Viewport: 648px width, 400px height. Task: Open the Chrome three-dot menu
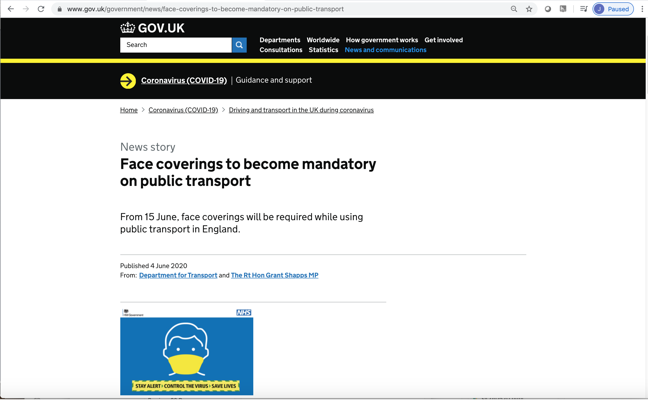tap(642, 9)
